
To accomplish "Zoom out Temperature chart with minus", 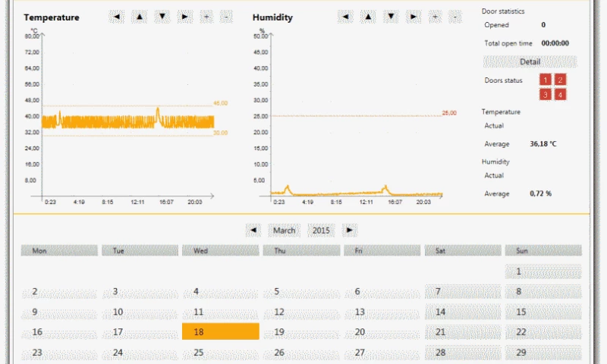I will point(226,16).
